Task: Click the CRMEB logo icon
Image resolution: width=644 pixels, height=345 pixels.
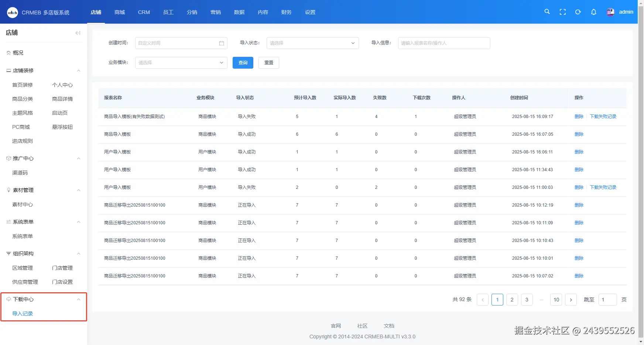Action: point(13,12)
